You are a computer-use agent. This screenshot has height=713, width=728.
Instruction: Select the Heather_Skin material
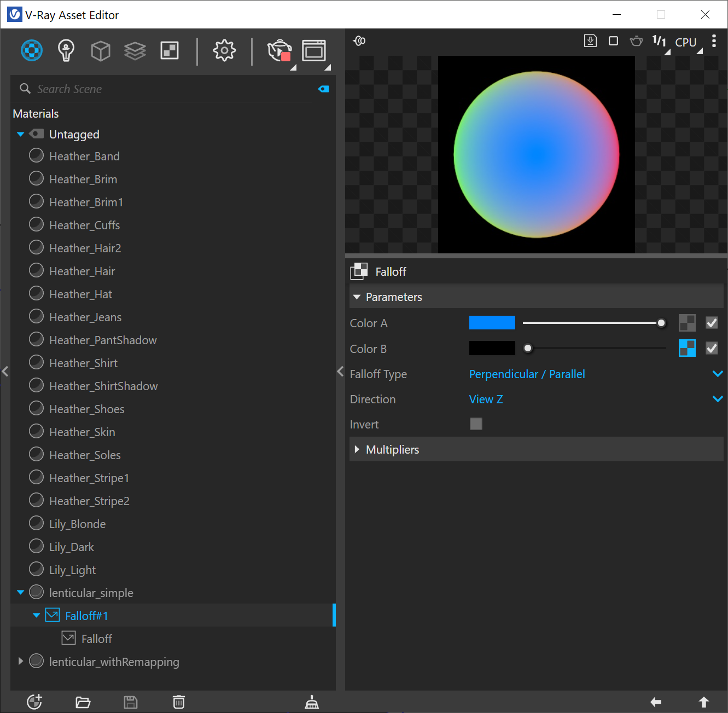click(81, 431)
